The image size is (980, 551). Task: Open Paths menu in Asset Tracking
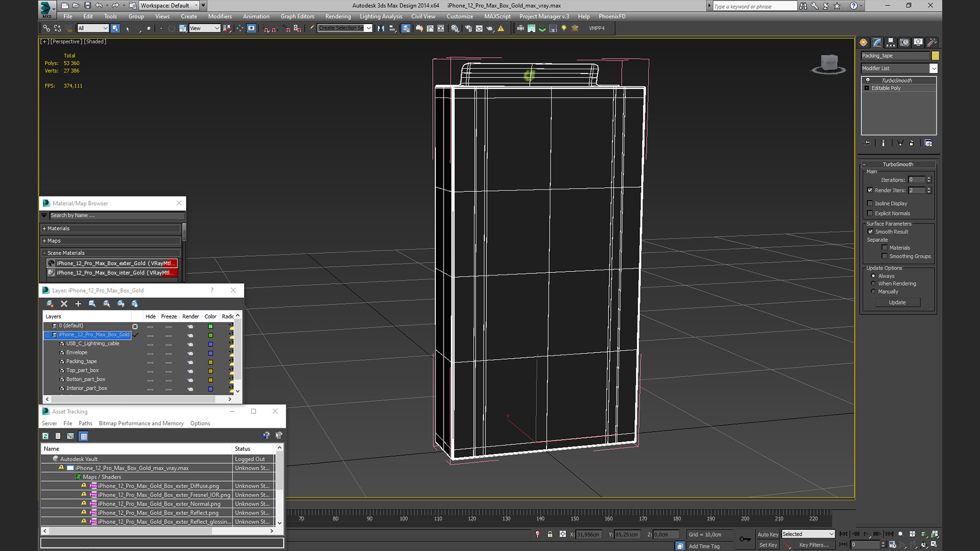tap(85, 423)
